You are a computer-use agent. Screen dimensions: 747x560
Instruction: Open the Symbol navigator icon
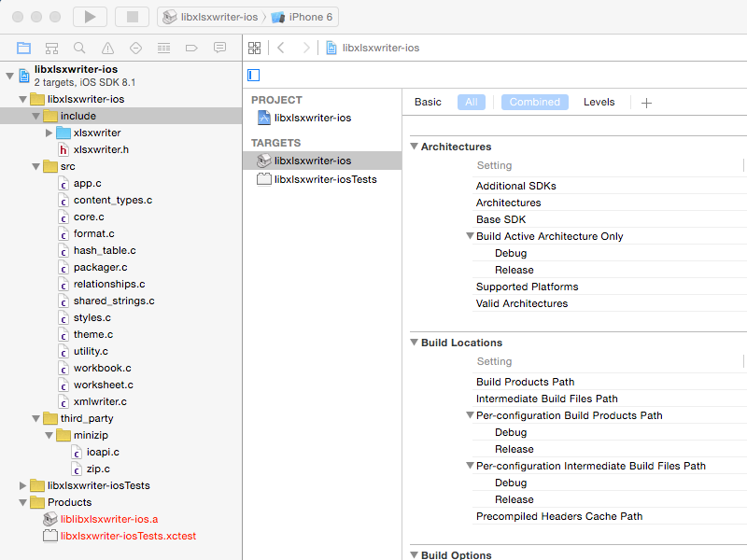[51, 48]
